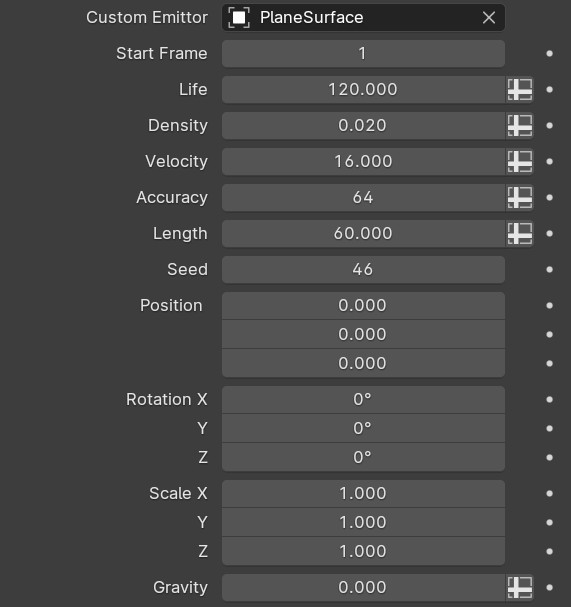The image size is (571, 607).
Task: Toggle animation dot for Start Frame
Action: click(x=549, y=53)
